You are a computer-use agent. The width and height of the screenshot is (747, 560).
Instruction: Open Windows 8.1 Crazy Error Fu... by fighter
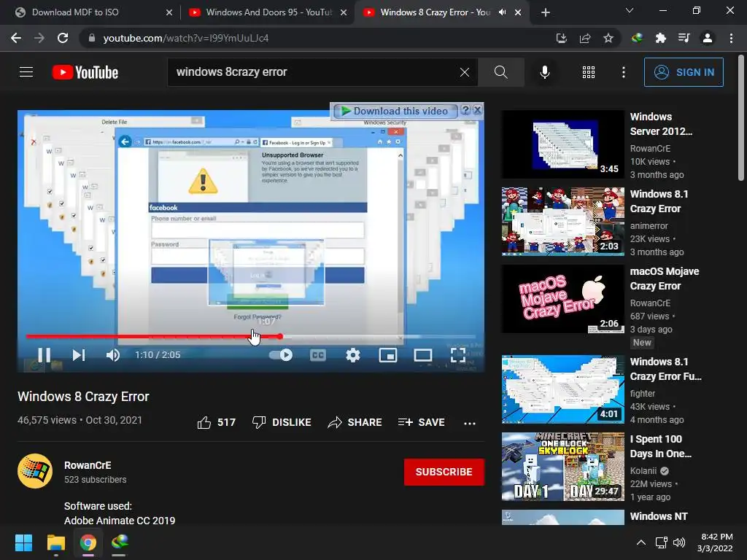tap(665, 369)
